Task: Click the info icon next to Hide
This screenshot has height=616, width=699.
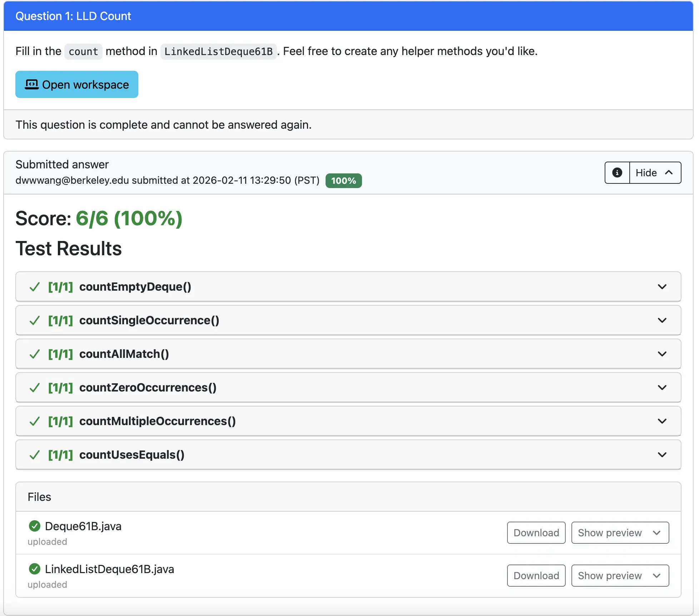Action: point(617,173)
